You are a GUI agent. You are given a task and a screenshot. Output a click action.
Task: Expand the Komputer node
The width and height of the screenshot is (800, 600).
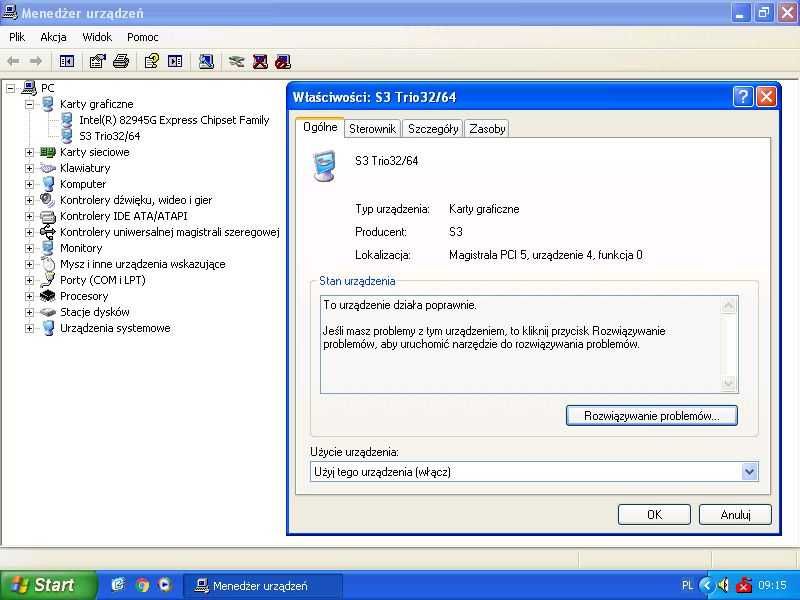30,184
